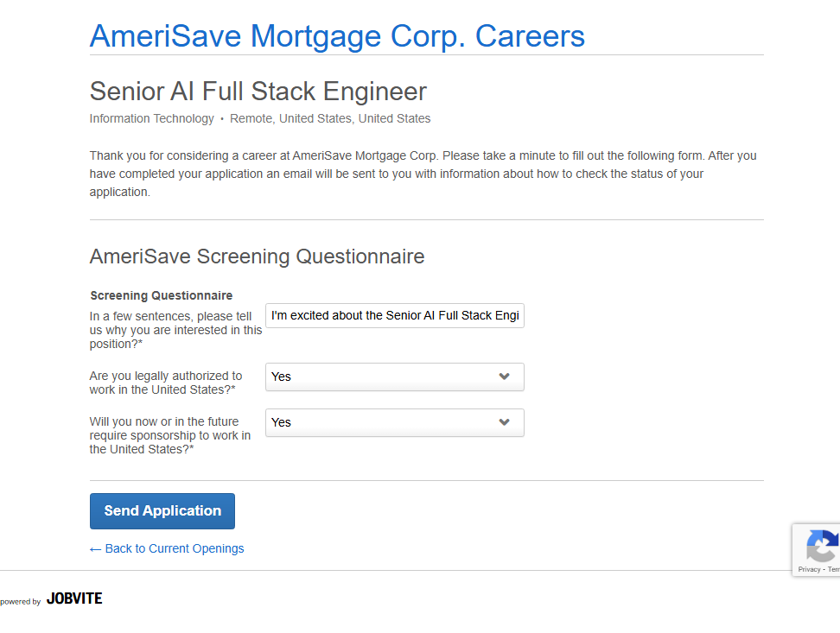Click the left arrow before Back to Current Openings
Image resolution: width=840 pixels, height=633 pixels.
[95, 549]
